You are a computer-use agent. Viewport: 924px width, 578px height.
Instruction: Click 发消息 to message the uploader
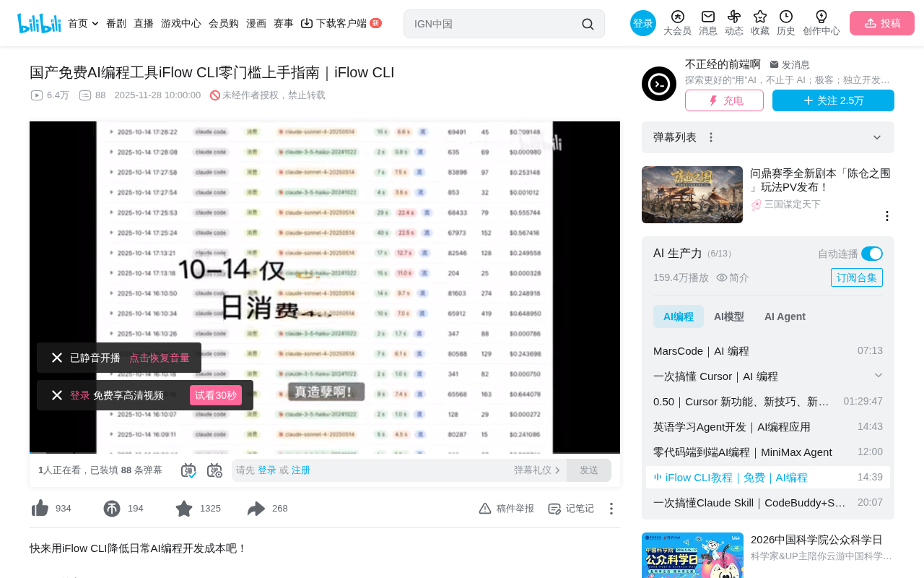790,65
